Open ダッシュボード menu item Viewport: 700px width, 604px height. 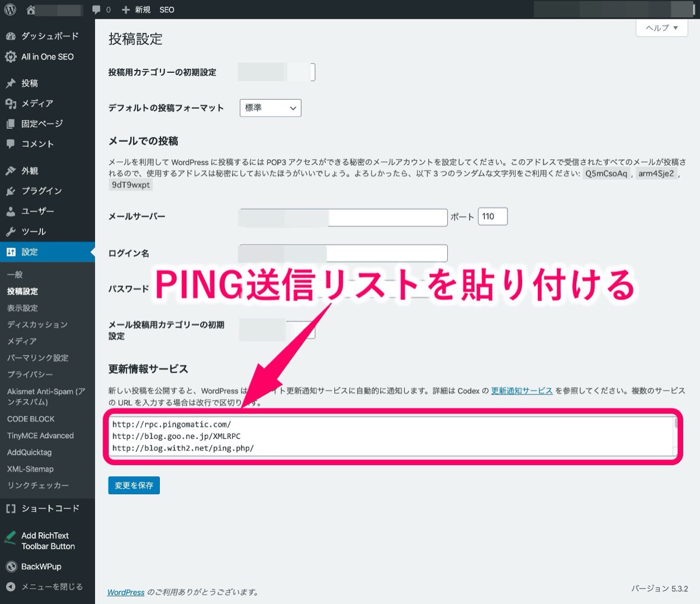[x=50, y=36]
